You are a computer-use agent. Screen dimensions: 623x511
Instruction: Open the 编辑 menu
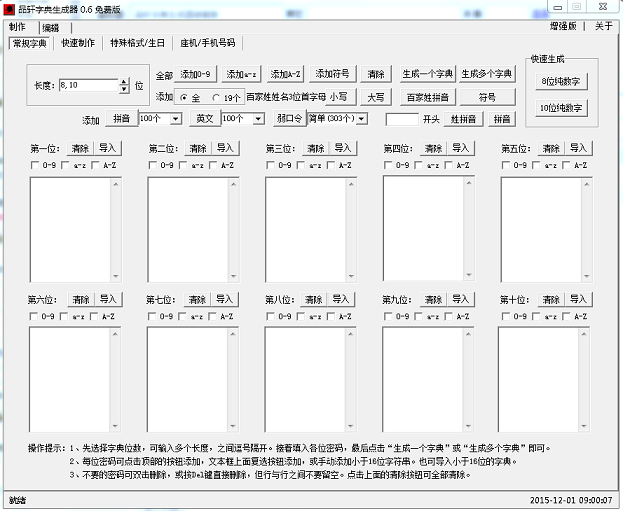(x=51, y=26)
